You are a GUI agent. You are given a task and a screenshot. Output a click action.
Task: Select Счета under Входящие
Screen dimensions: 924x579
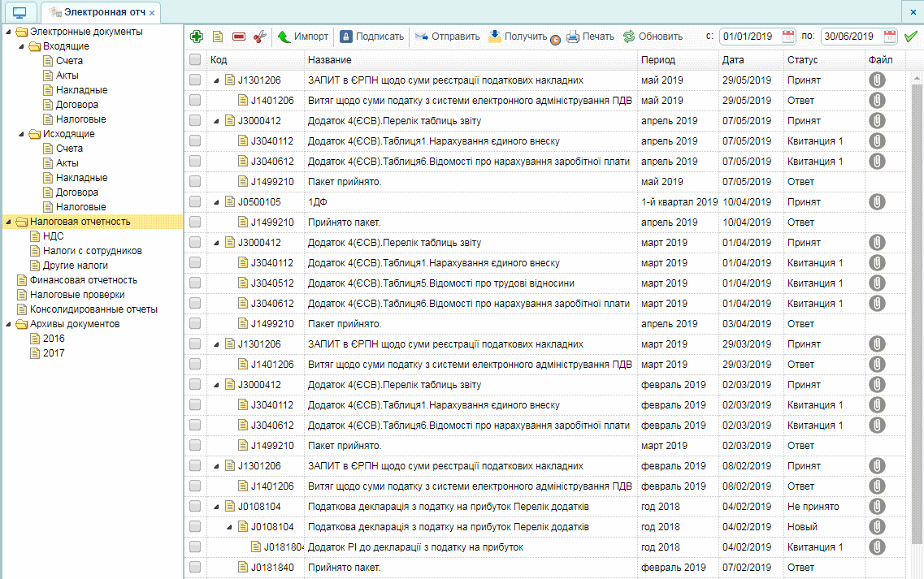69,61
